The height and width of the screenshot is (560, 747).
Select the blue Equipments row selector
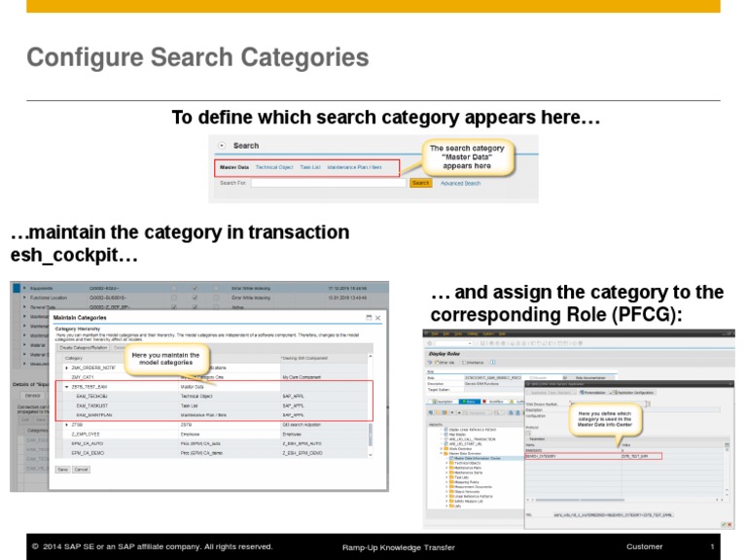pos(17,288)
